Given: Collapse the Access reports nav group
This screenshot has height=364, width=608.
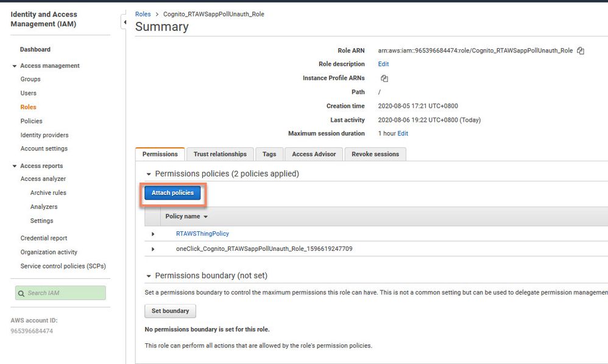Looking at the screenshot, I should point(15,166).
